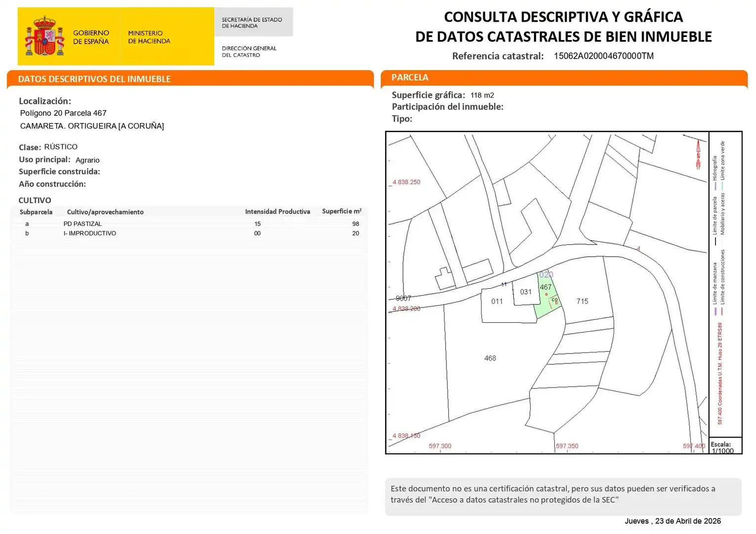Click the 'GOBIERNO DE ESPAÑA' text
The height and width of the screenshot is (534, 756).
click(91, 37)
